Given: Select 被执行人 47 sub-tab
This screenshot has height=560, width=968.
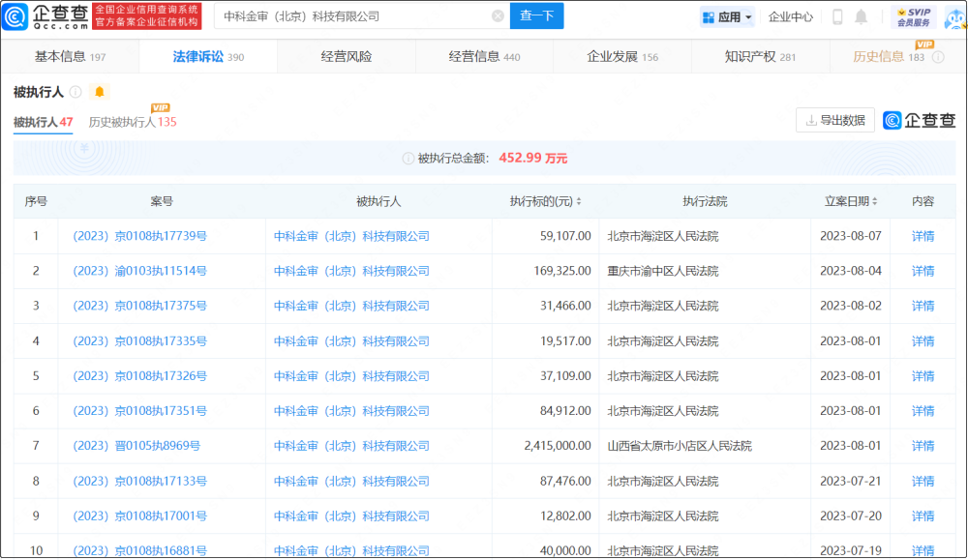Looking at the screenshot, I should click(x=44, y=122).
